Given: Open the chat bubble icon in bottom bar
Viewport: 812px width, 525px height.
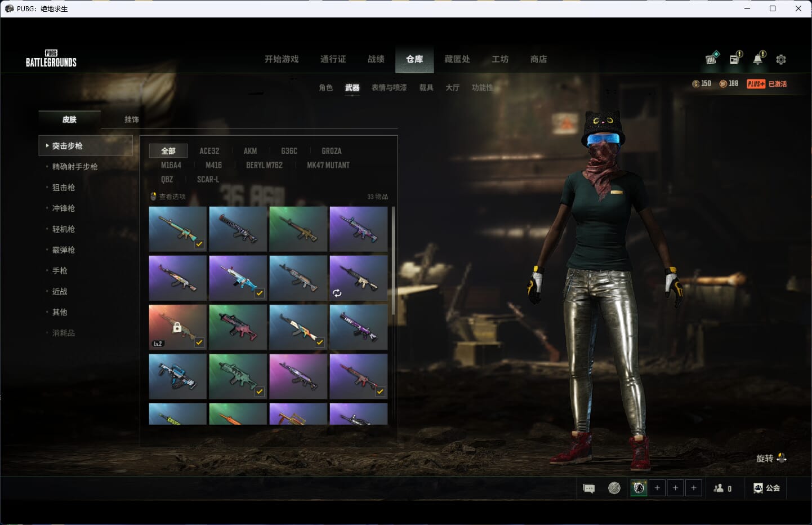Looking at the screenshot, I should point(589,488).
